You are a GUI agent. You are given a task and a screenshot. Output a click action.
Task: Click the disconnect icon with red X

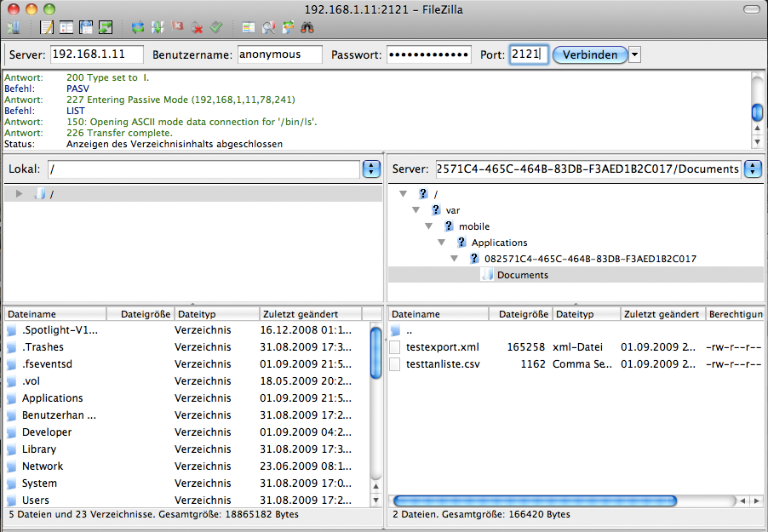[x=197, y=28]
